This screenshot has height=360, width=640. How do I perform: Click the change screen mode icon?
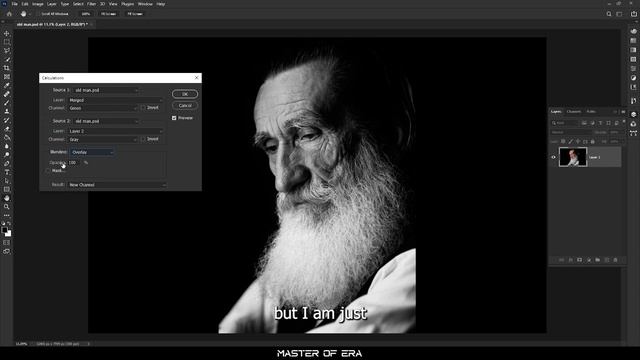point(7,251)
